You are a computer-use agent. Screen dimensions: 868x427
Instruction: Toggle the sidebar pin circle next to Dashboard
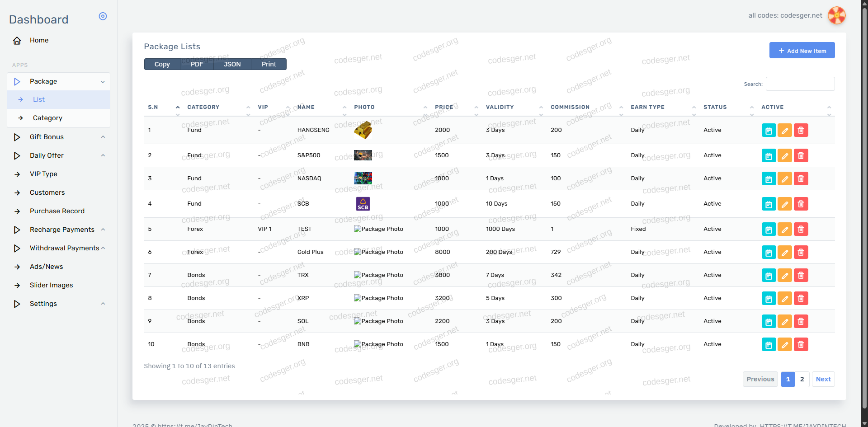click(103, 16)
